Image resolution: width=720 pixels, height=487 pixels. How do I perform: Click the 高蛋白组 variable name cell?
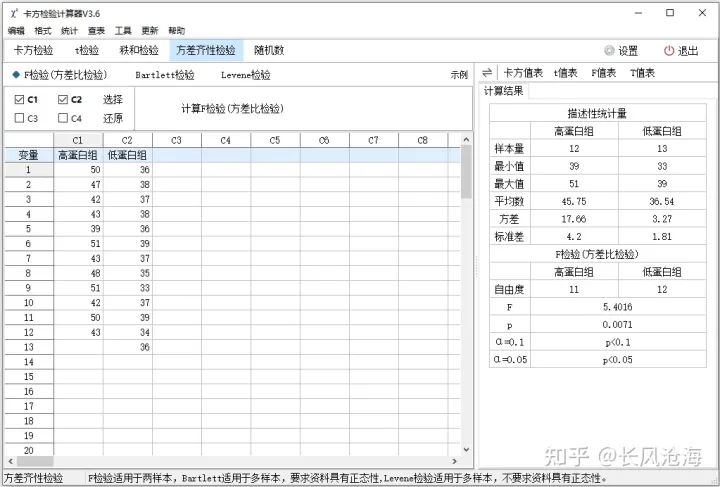[78, 155]
